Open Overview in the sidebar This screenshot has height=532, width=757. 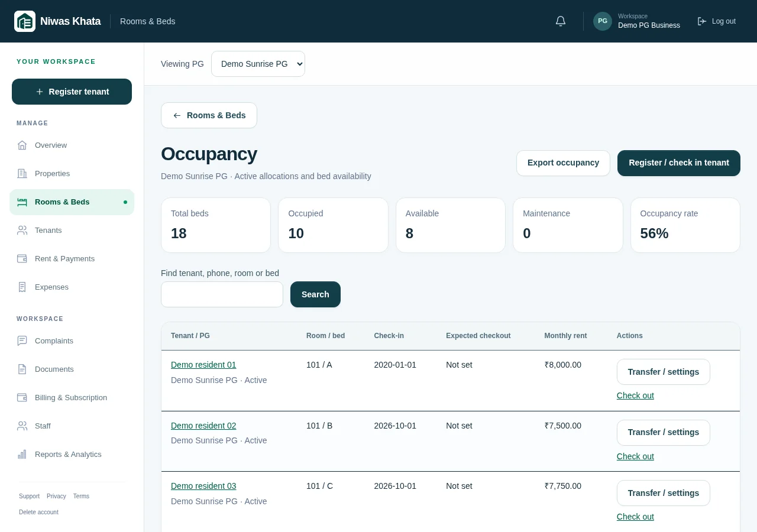(x=72, y=145)
